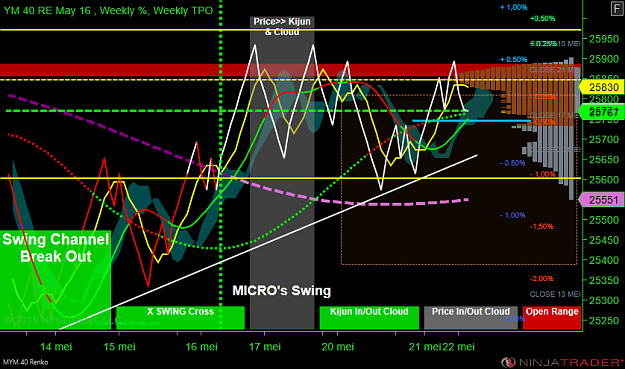Click the 25500 price axis label
625x369 pixels.
(x=604, y=220)
